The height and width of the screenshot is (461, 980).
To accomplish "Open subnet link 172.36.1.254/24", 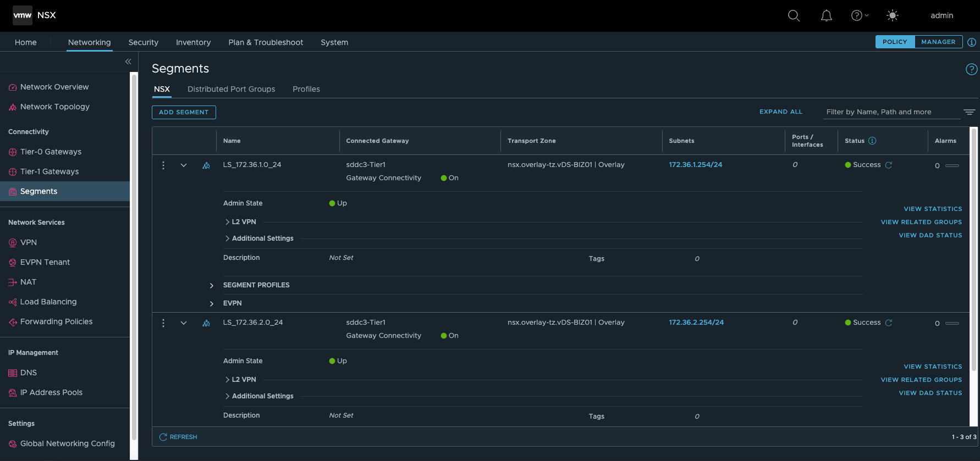I will [696, 165].
